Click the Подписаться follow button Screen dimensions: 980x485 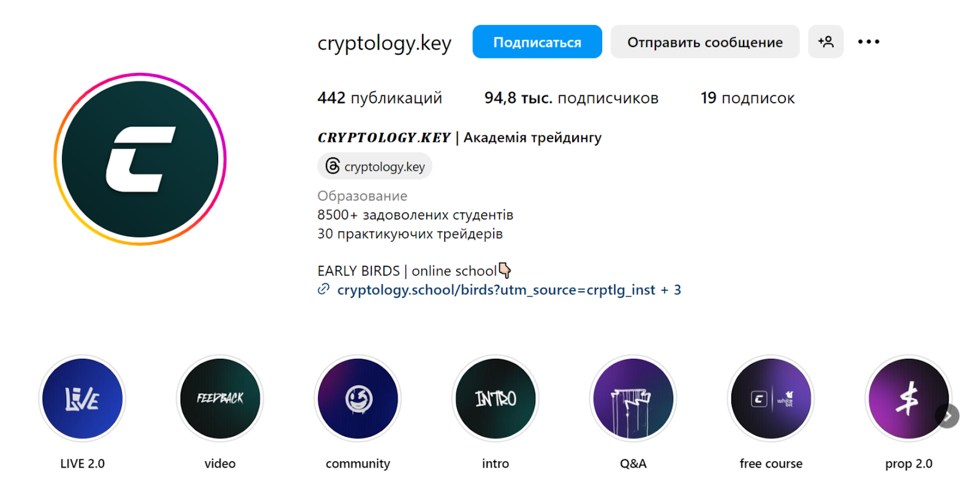(x=537, y=42)
